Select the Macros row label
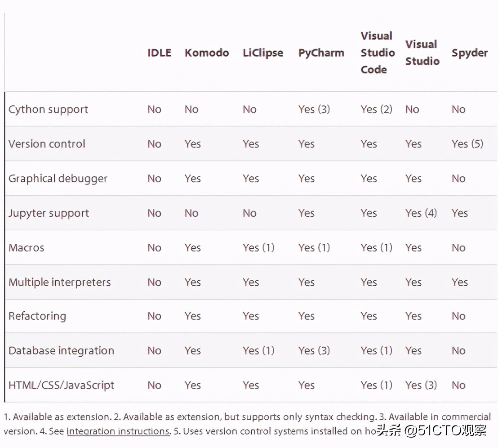The width and height of the screenshot is (498, 448). pos(27,247)
